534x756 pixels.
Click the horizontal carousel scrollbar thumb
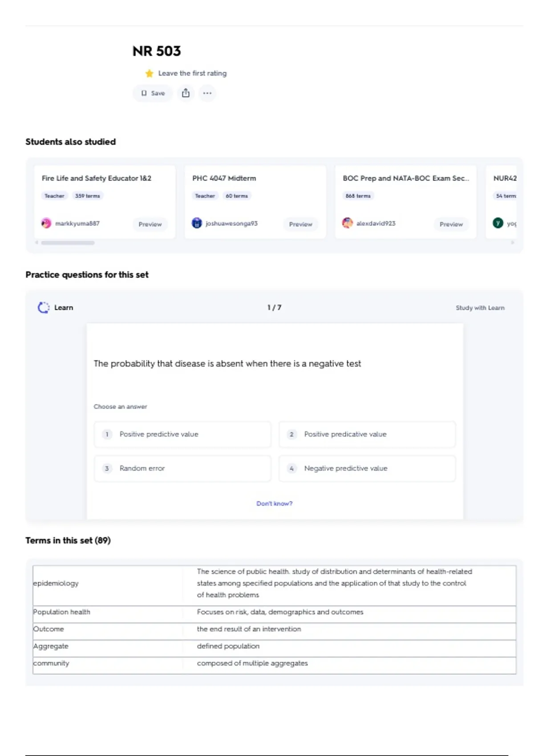[x=68, y=243]
